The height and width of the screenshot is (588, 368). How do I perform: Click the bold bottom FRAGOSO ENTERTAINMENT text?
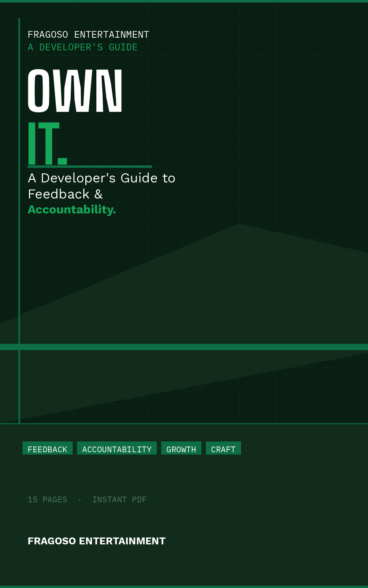97,541
